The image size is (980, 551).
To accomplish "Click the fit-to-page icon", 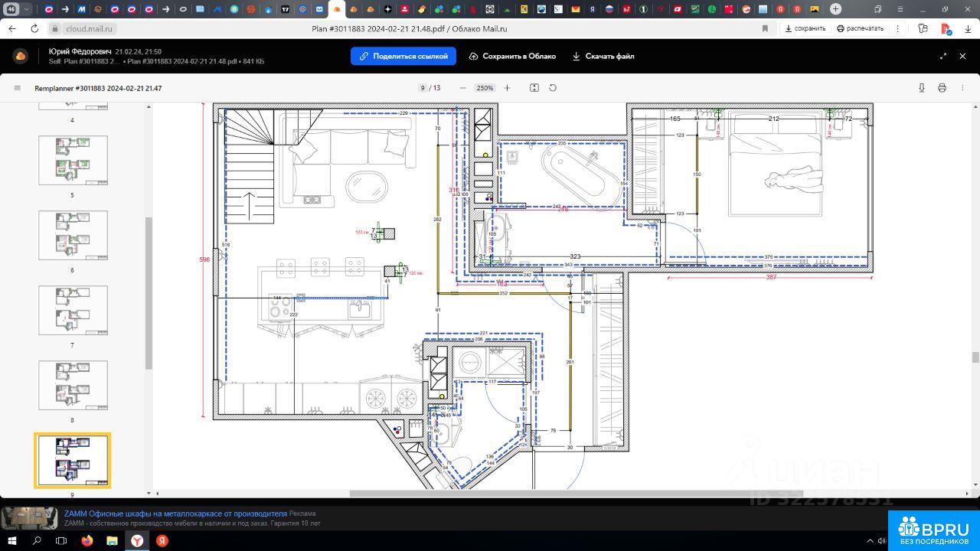I will (534, 88).
